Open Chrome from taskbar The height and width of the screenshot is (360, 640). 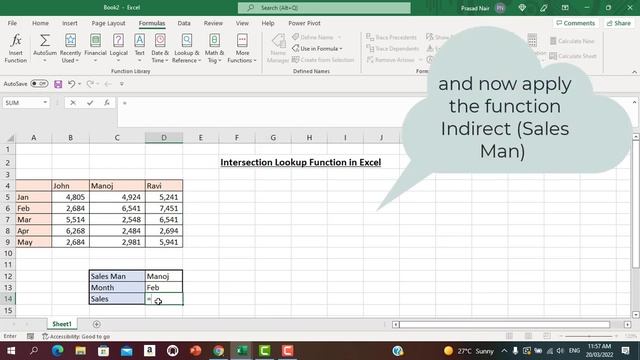pyautogui.click(x=218, y=351)
